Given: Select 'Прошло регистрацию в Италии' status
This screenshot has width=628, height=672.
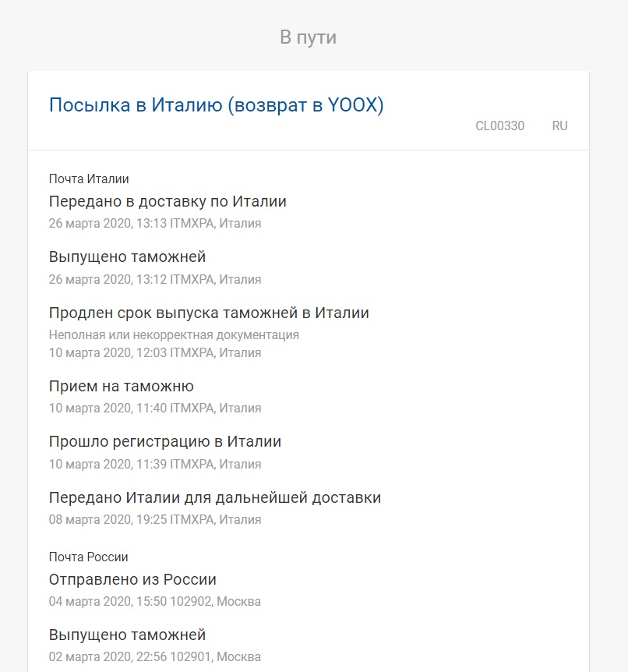Looking at the screenshot, I should [165, 441].
